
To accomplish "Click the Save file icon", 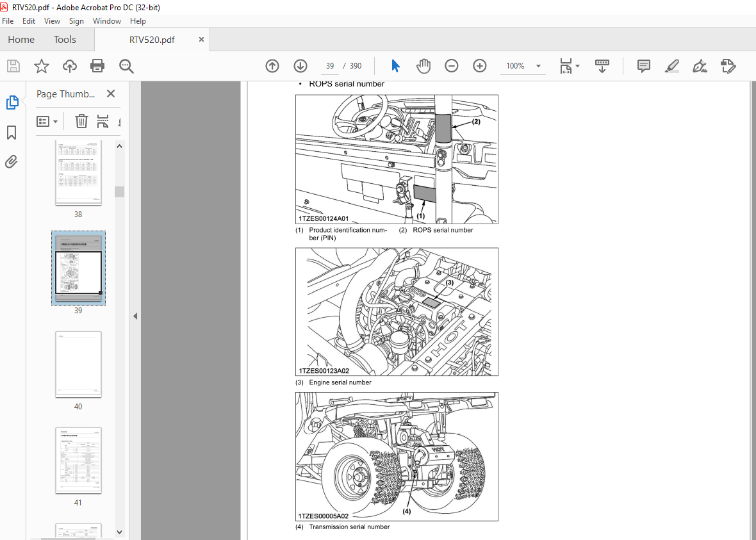I will [x=13, y=66].
